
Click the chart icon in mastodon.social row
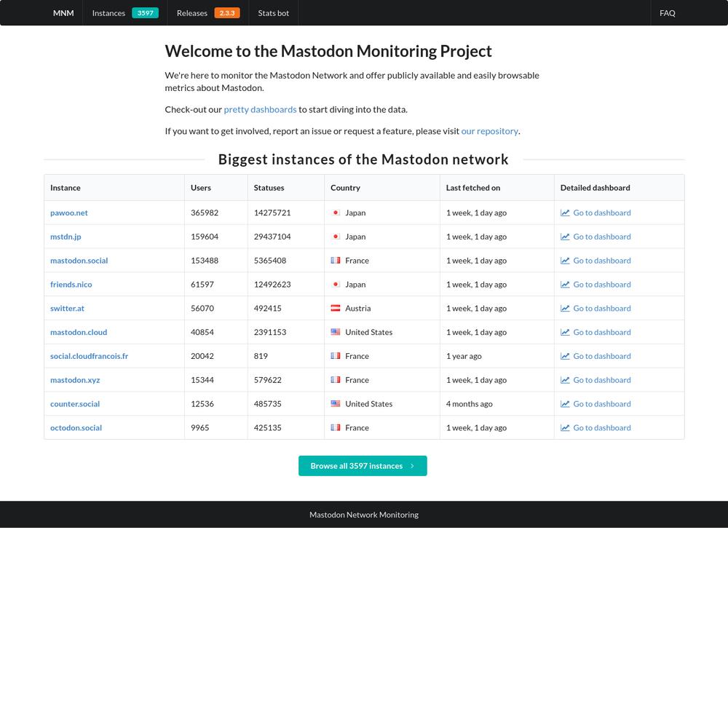point(565,261)
